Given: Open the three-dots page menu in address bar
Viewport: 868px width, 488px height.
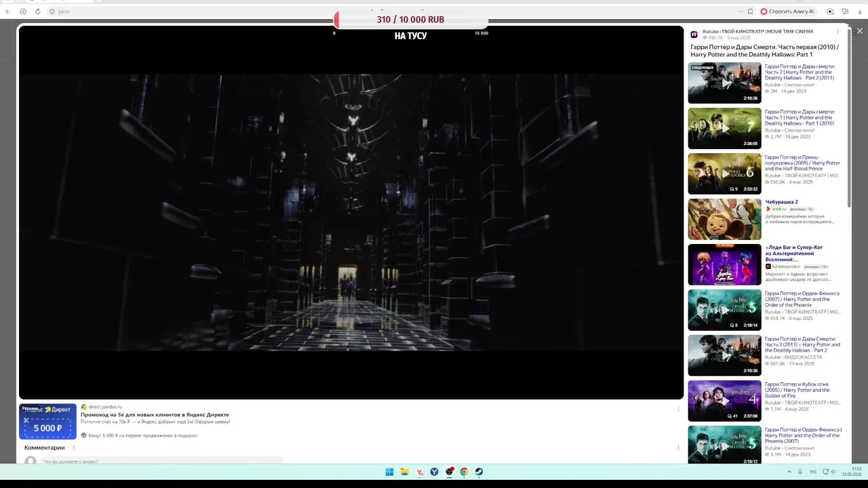Looking at the screenshot, I should (741, 12).
